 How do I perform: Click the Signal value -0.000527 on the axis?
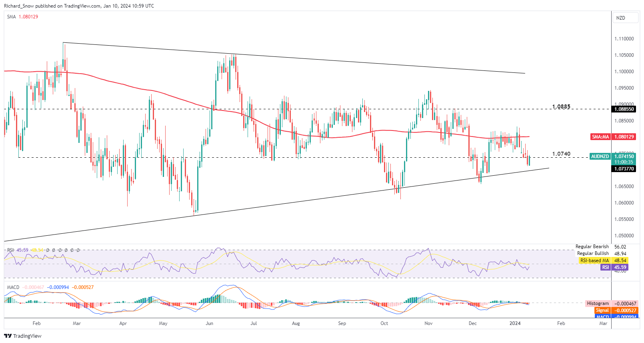click(x=625, y=311)
